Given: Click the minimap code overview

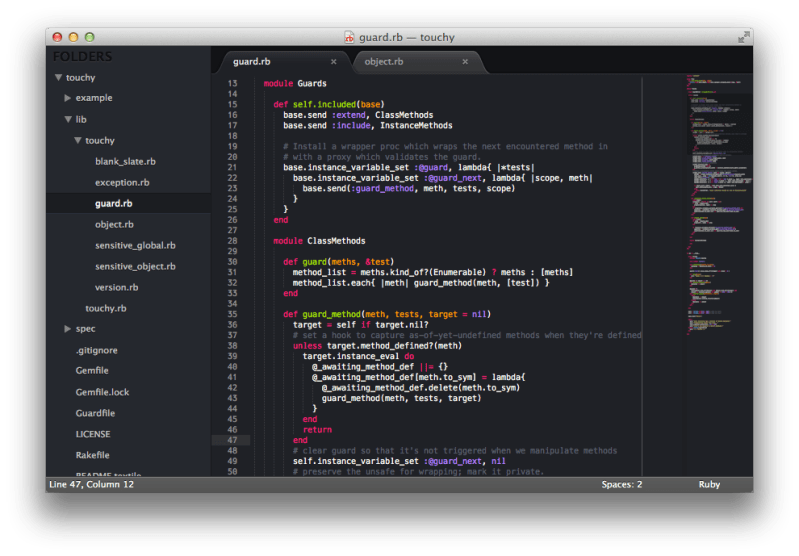Looking at the screenshot, I should tap(718, 204).
